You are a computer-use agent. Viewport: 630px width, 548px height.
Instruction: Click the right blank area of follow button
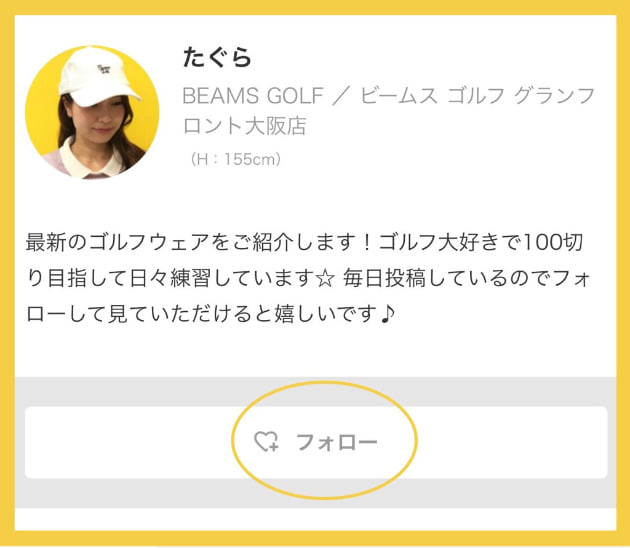[x=510, y=442]
